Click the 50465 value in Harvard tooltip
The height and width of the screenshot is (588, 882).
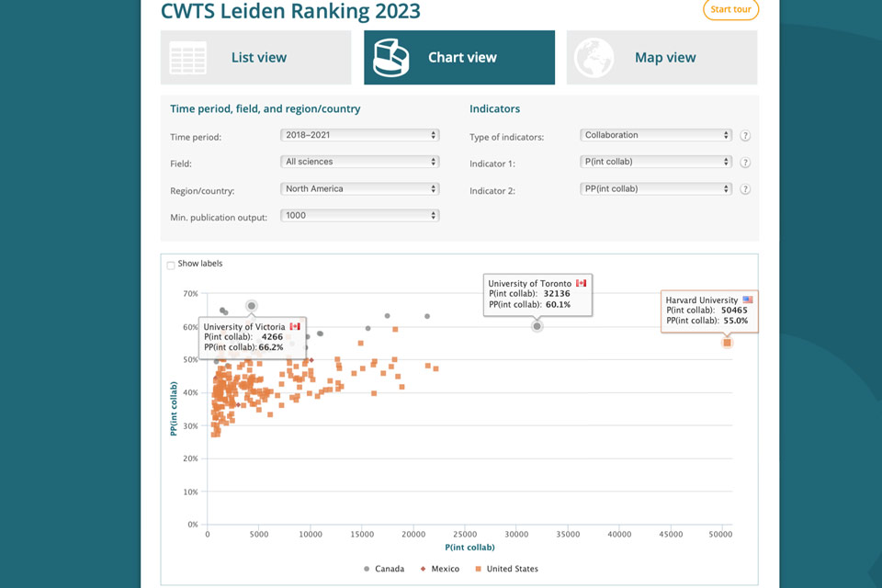(x=735, y=310)
